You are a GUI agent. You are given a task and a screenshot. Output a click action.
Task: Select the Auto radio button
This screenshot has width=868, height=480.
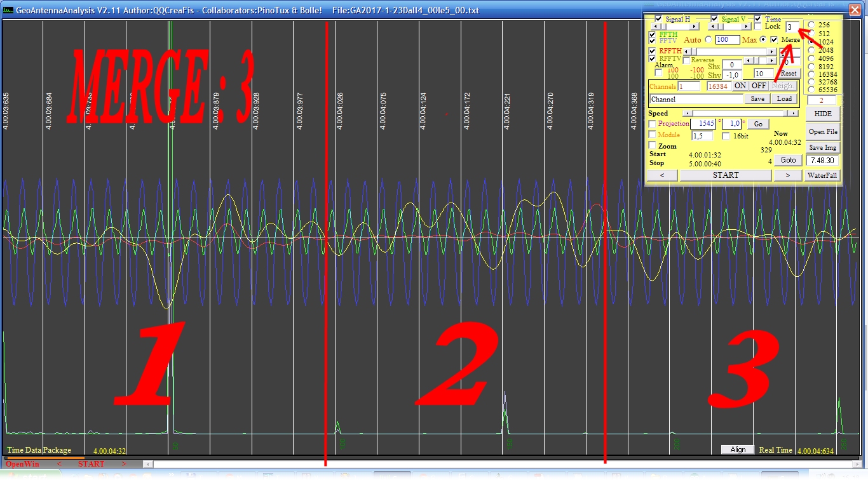(x=709, y=39)
